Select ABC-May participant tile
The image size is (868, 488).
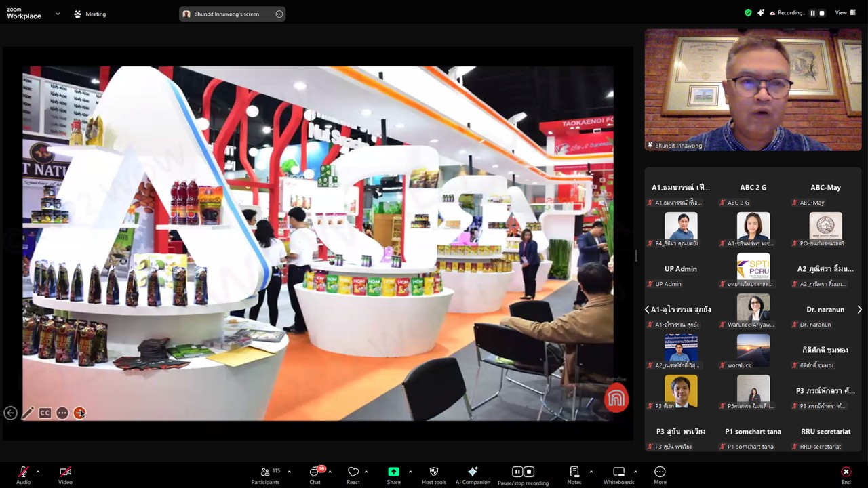pos(825,189)
